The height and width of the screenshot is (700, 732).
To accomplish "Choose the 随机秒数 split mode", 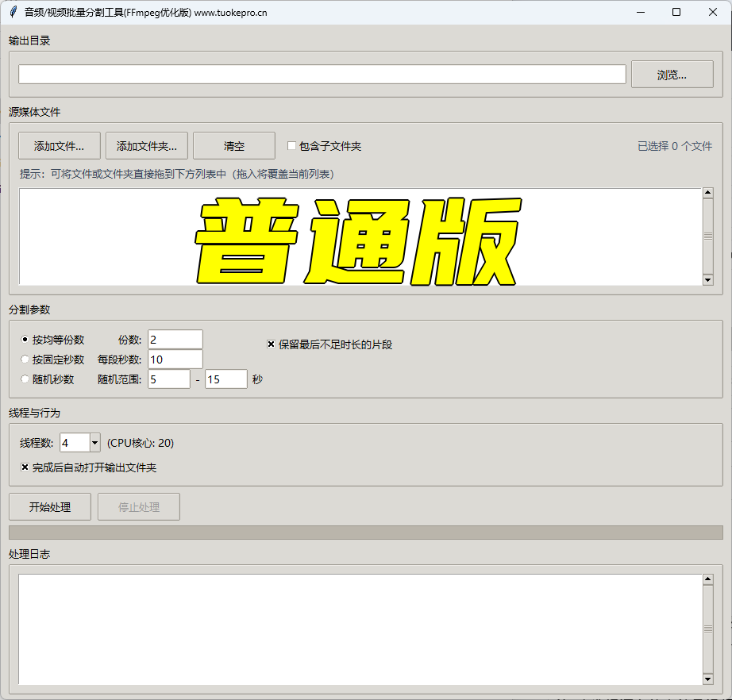I will (25, 379).
